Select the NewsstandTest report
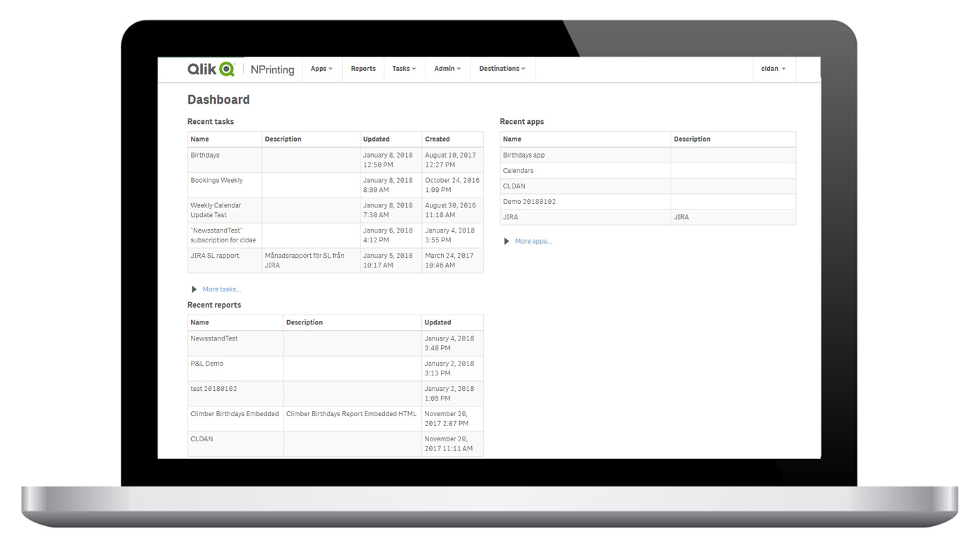This screenshot has height=552, width=980. pos(214,339)
